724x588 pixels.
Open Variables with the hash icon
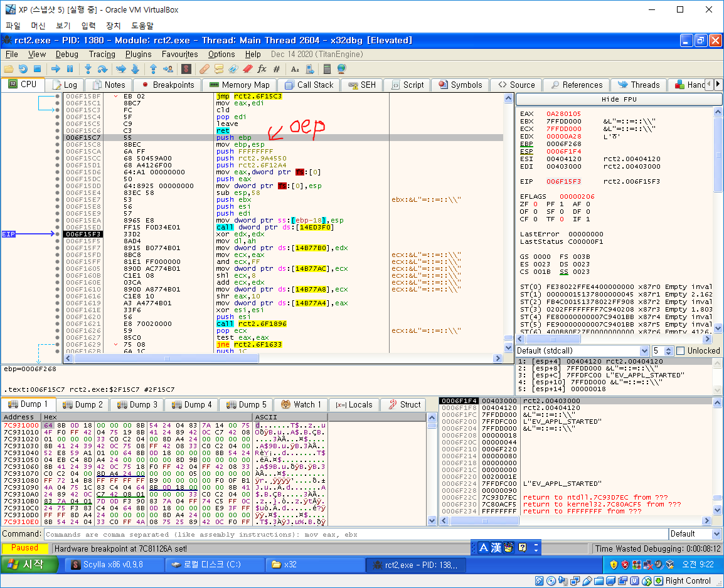point(277,69)
